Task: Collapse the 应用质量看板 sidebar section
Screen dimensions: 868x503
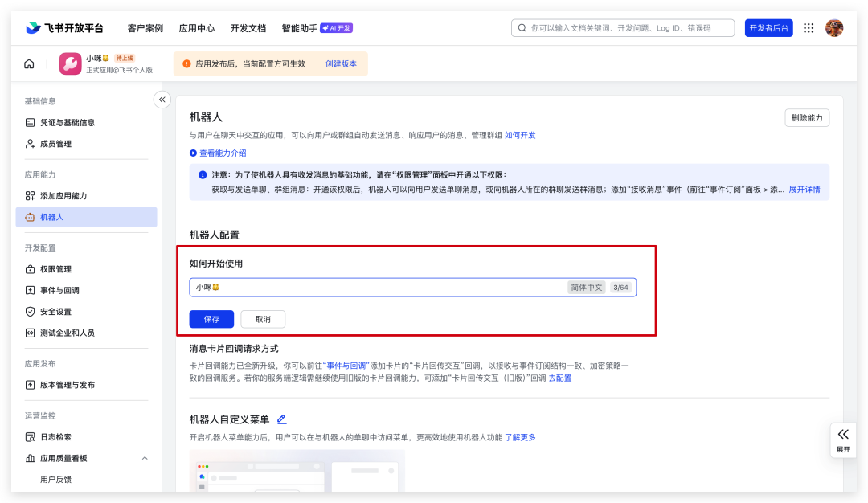Action: click(145, 458)
